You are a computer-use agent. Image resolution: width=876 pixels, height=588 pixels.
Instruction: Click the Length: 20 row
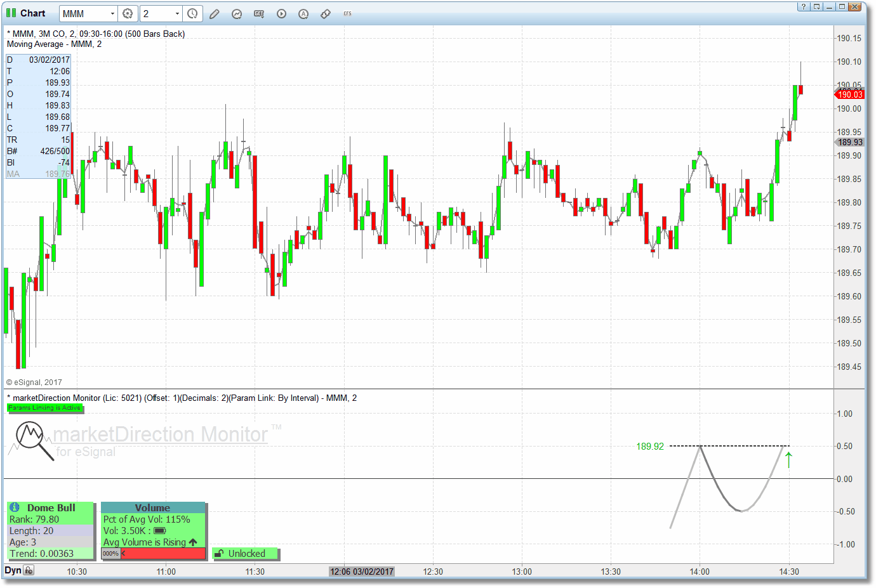[x=51, y=531]
